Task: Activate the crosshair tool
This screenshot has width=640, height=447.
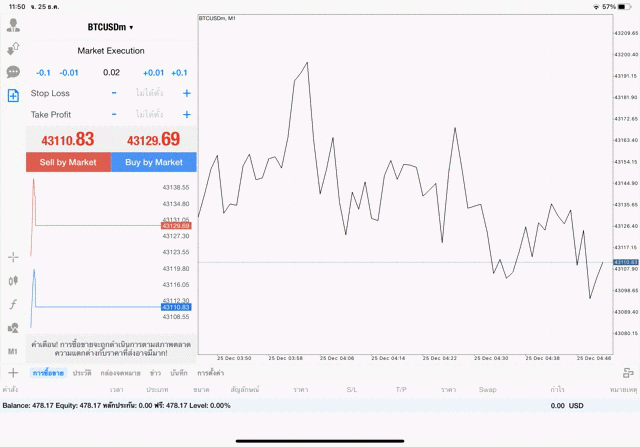Action: 13,257
